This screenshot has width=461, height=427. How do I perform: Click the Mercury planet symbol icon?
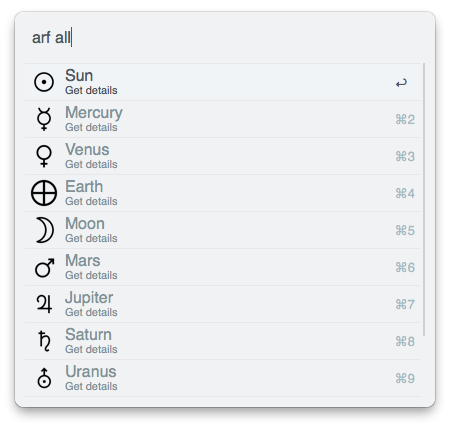point(44,119)
